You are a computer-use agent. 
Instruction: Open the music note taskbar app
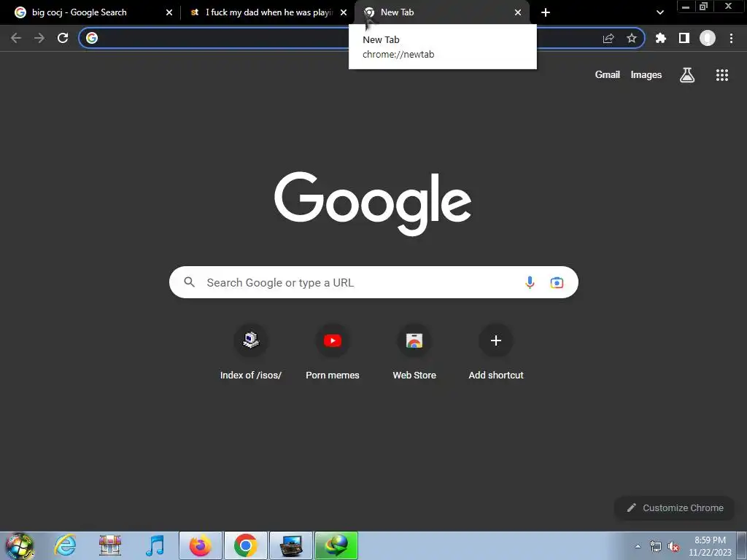click(155, 545)
